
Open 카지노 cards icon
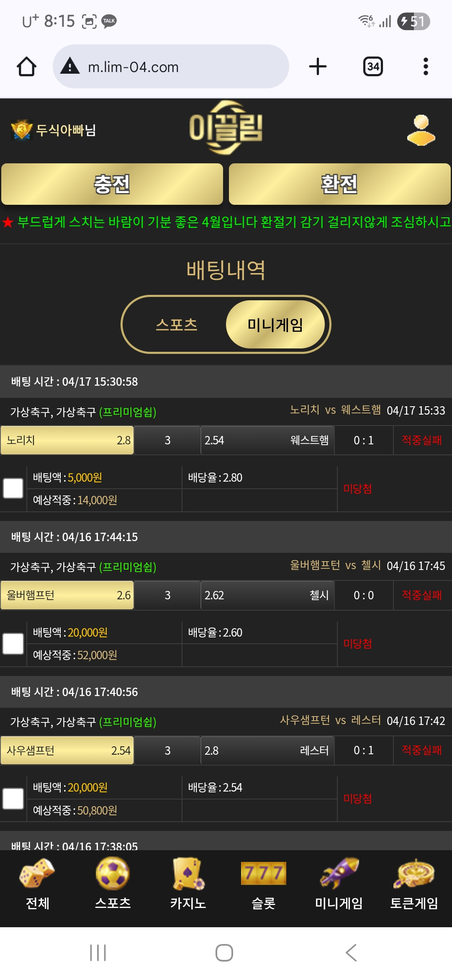click(x=188, y=873)
